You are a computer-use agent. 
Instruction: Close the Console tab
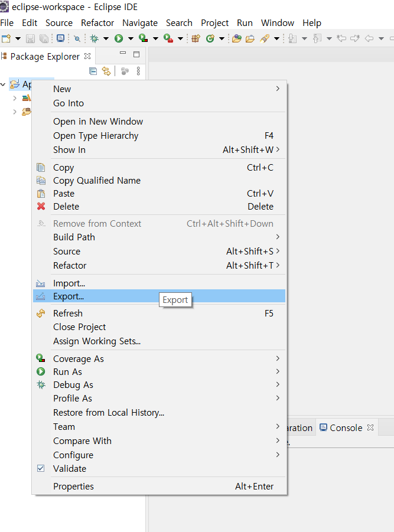(x=370, y=427)
